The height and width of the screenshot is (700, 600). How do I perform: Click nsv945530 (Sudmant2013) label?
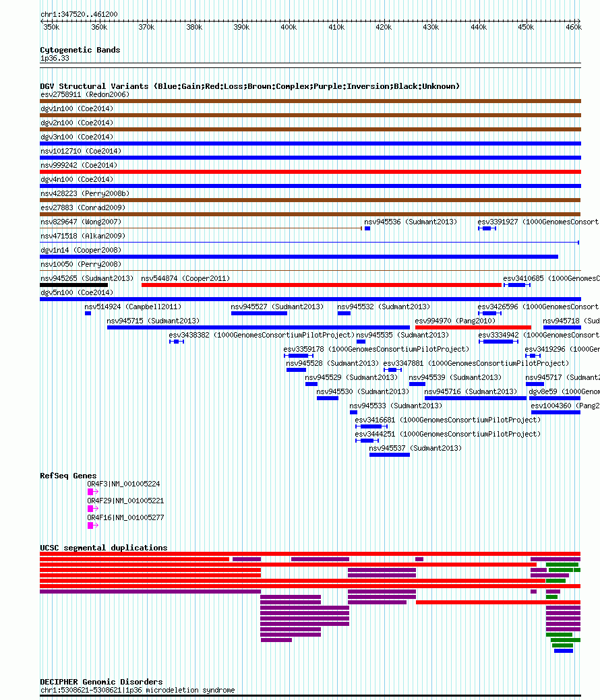click(363, 391)
